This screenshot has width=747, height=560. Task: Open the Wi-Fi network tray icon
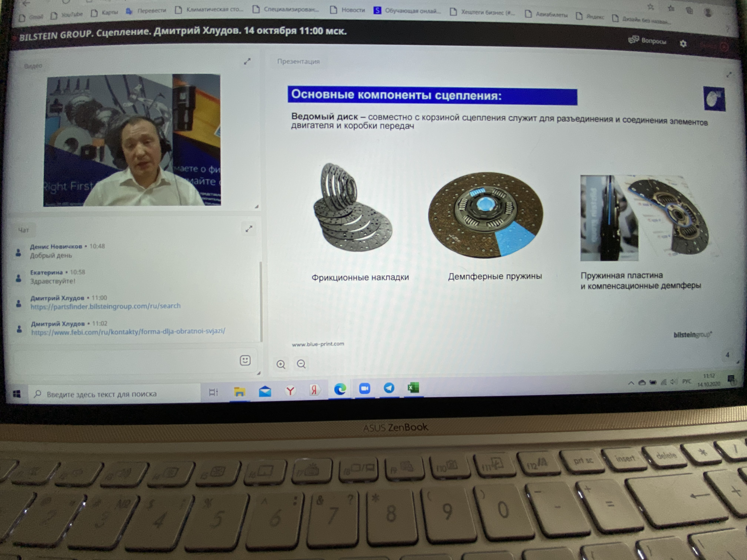point(664,382)
